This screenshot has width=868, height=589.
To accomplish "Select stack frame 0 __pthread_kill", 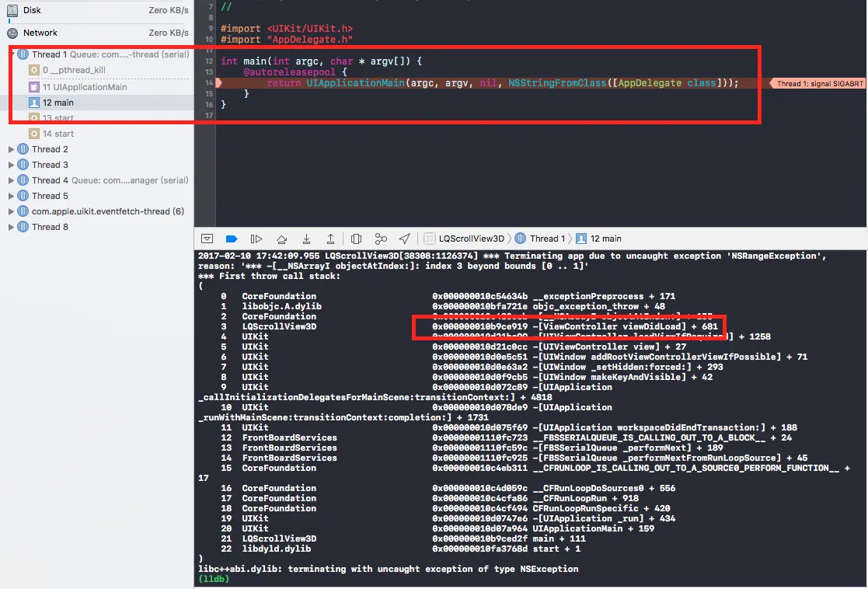I will tap(97, 70).
